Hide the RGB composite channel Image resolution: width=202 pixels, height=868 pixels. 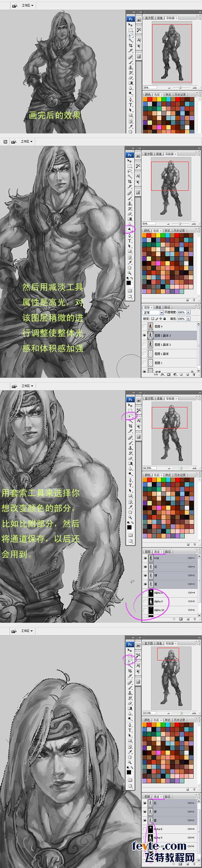[145, 558]
